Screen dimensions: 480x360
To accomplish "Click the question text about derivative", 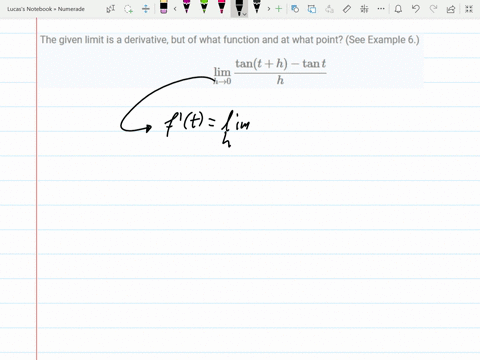I will (x=230, y=40).
